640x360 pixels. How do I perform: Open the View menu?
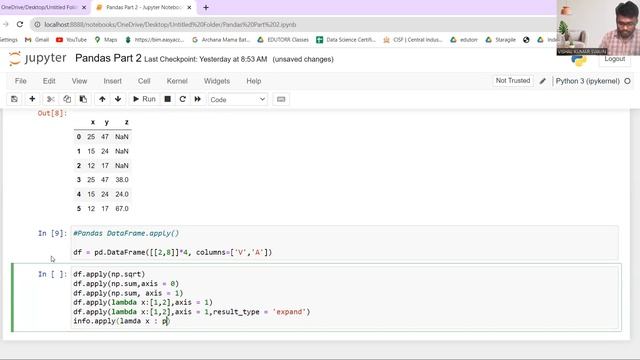79,81
